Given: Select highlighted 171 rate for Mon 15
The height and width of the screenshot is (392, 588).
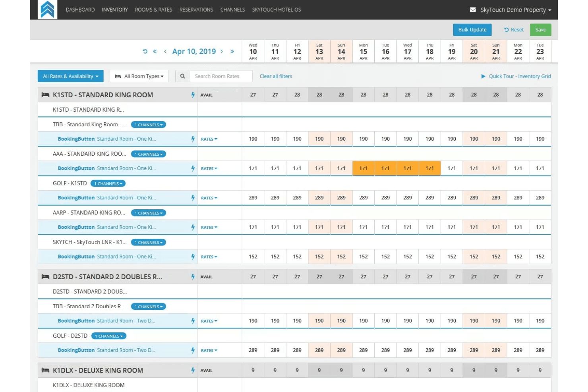Looking at the screenshot, I should [x=364, y=168].
